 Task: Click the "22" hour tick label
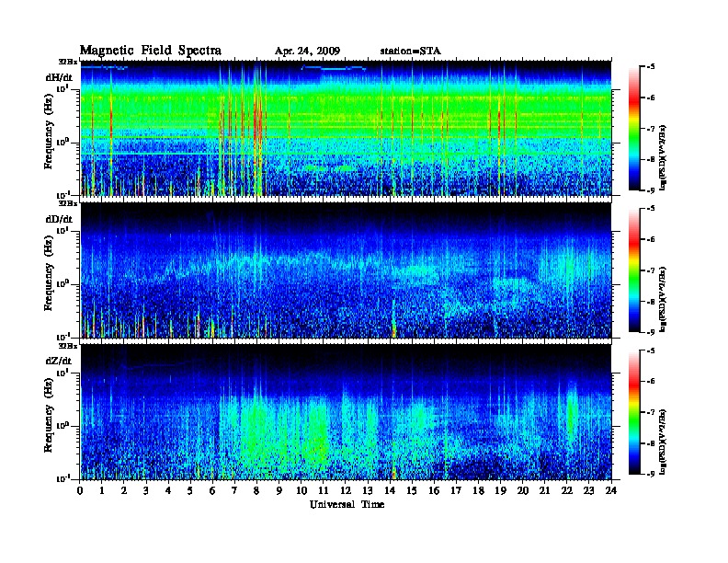[x=567, y=491]
